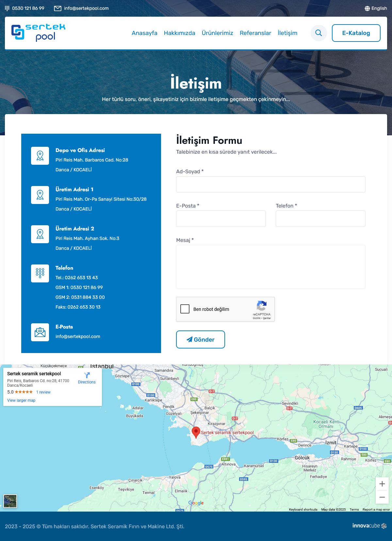Open View larger map link
The image size is (392, 541).
(21, 400)
